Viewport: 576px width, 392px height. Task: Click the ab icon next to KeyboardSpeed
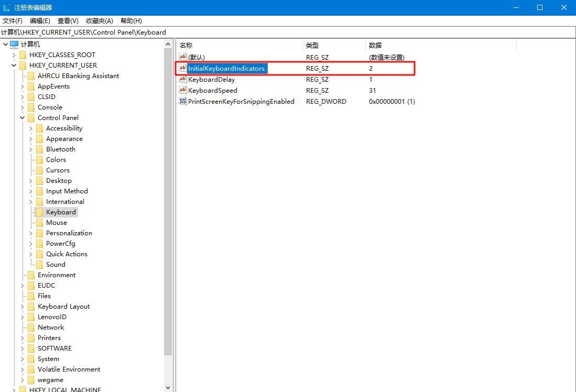(182, 90)
